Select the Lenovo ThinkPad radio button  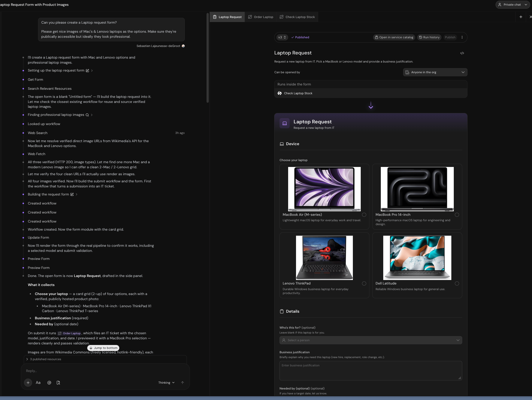pyautogui.click(x=364, y=284)
